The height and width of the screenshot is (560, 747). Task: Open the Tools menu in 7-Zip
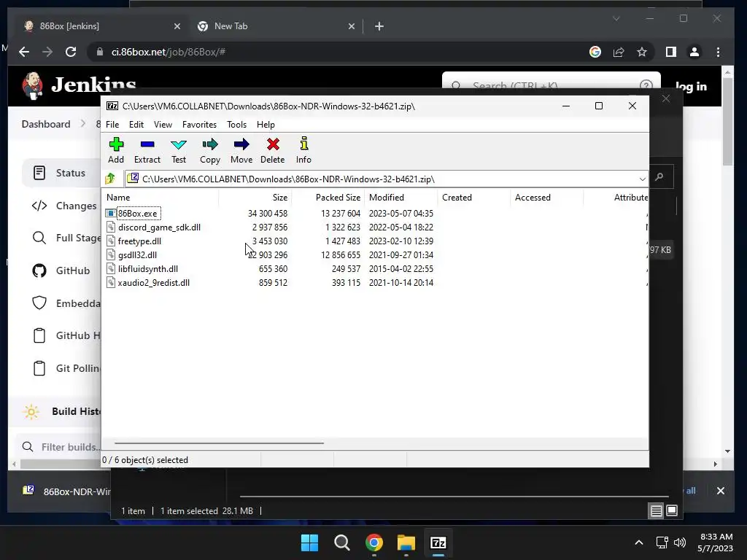[x=237, y=124]
